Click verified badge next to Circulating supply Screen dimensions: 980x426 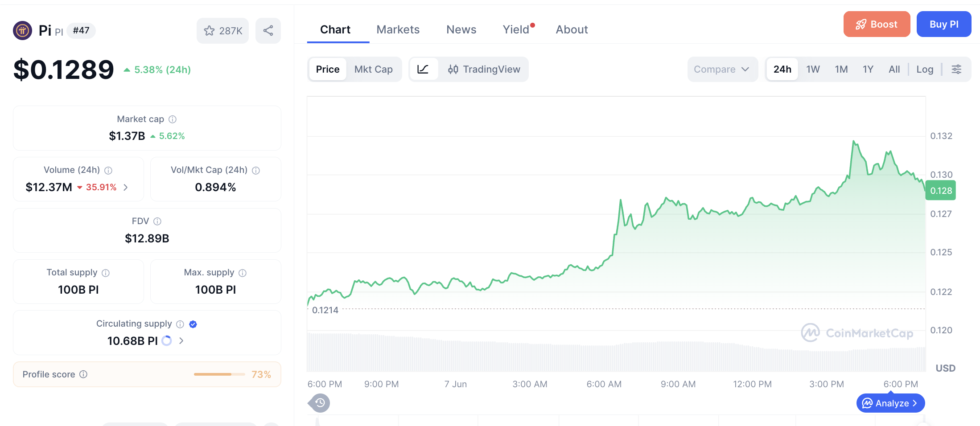pos(193,324)
